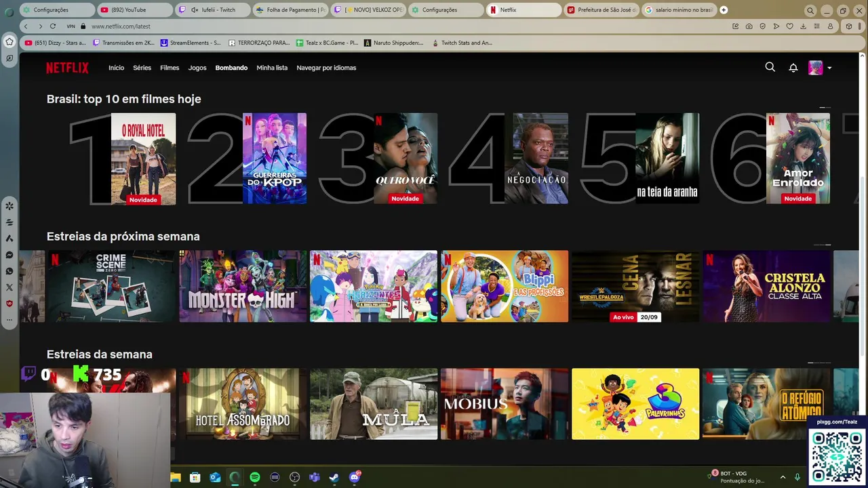Expand the profile menu caret

829,68
